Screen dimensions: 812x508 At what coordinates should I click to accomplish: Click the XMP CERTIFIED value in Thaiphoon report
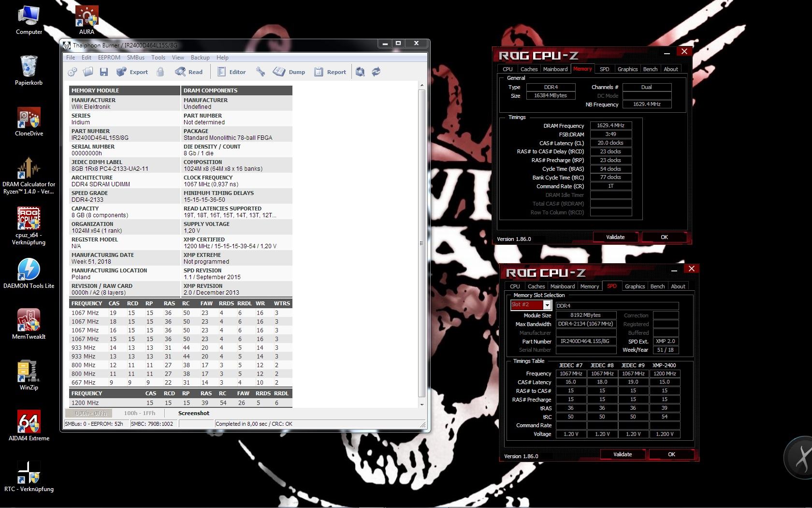pos(230,246)
